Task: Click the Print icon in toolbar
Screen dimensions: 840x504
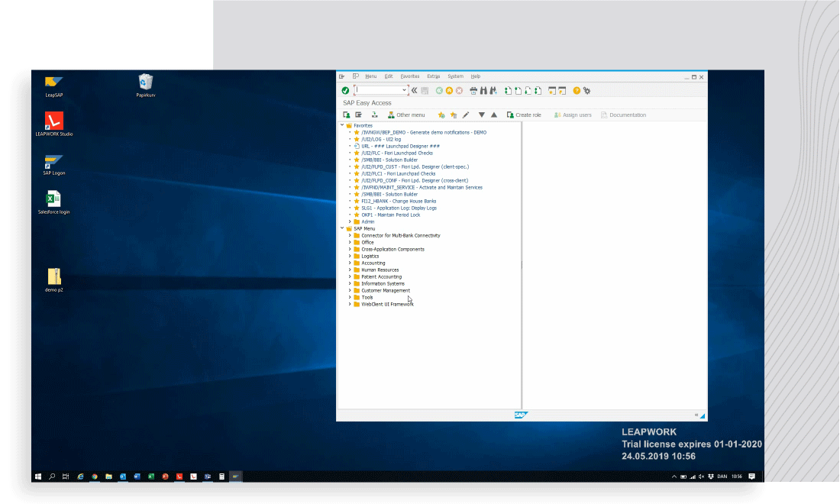Action: (473, 90)
